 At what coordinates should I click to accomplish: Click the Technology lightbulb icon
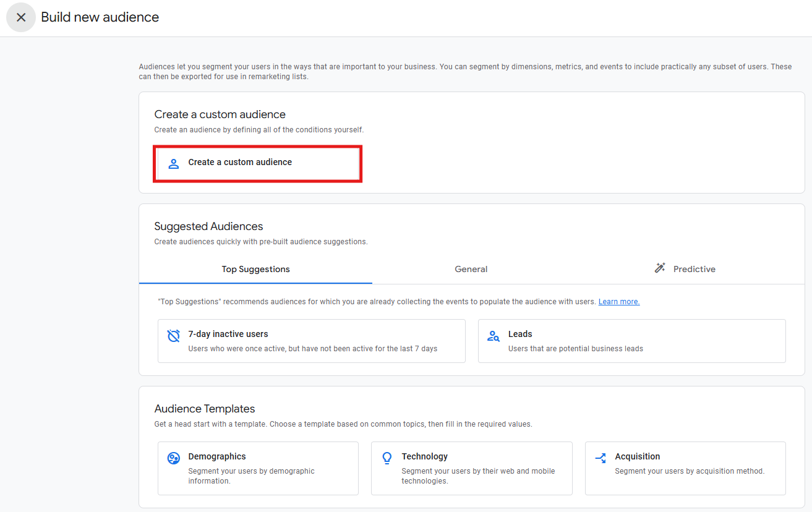coord(387,458)
